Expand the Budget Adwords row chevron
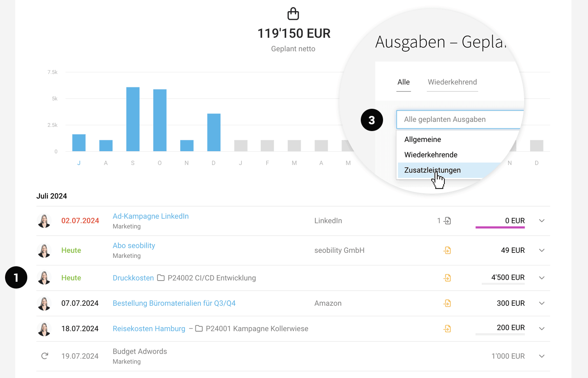588x378 pixels. (x=542, y=356)
